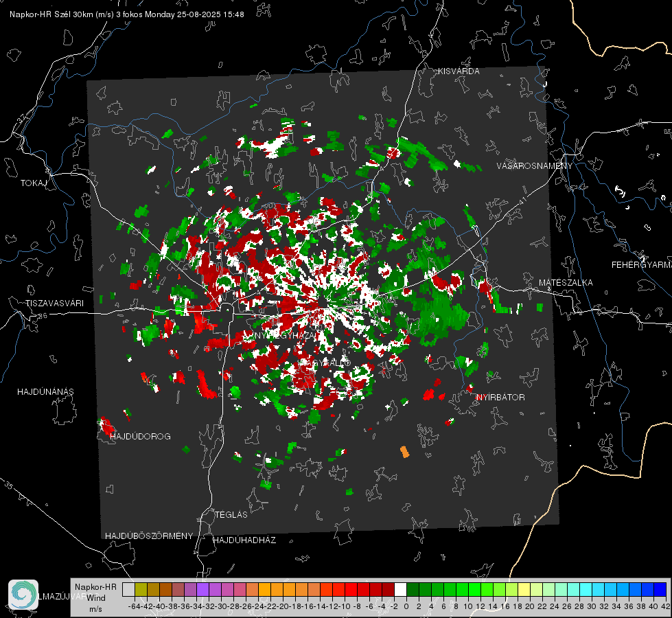Click the 'm/s' unit label
Screen dimensions: 672x618
pyautogui.click(x=95, y=609)
